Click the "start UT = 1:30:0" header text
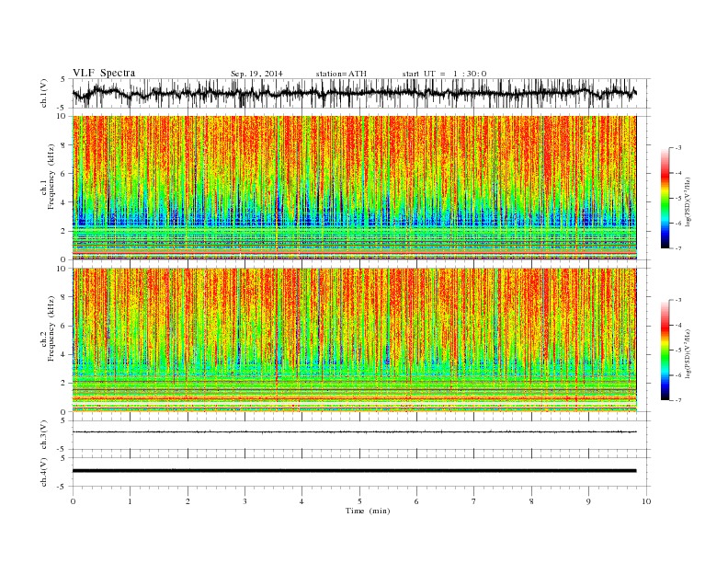728x563 pixels. coord(444,74)
